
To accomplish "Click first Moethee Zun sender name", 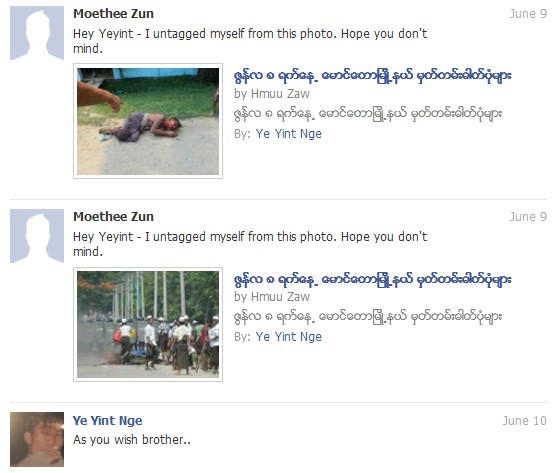I will (113, 14).
